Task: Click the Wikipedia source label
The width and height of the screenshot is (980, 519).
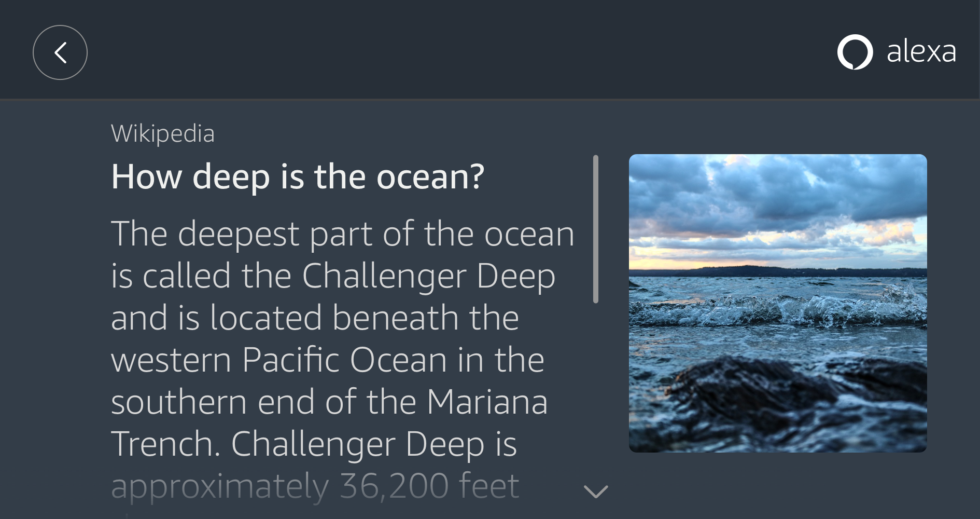Action: click(x=163, y=134)
